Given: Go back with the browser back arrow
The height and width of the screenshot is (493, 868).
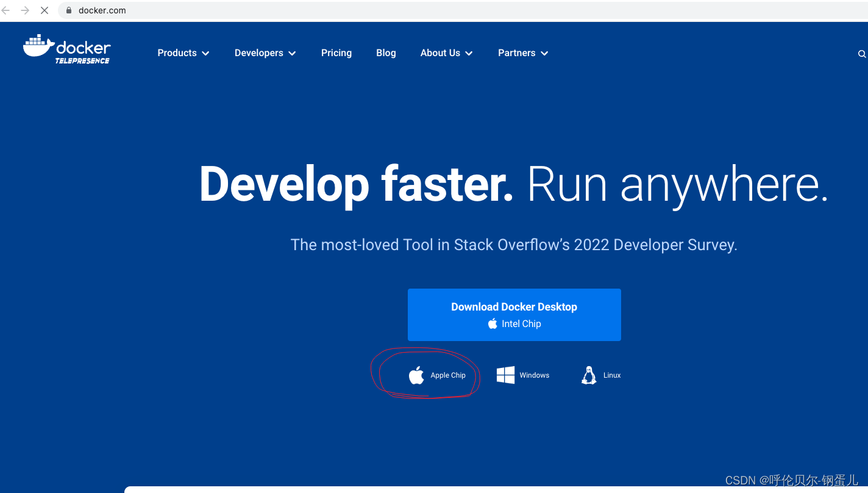Looking at the screenshot, I should [x=6, y=10].
